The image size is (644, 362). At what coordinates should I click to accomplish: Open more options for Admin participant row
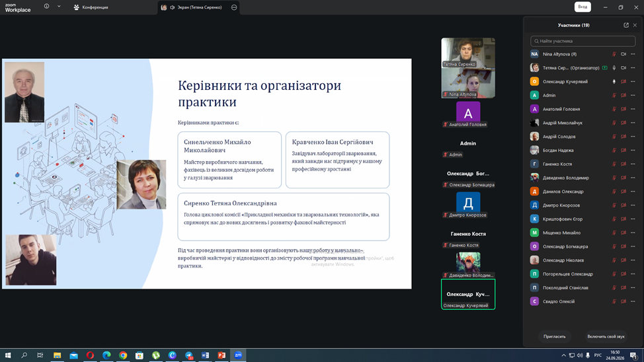click(x=633, y=95)
